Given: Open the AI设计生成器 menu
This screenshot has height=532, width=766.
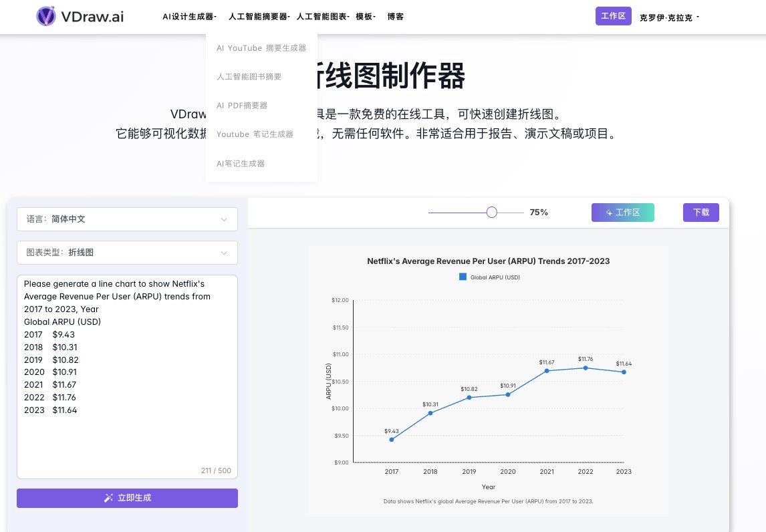Looking at the screenshot, I should pos(190,17).
